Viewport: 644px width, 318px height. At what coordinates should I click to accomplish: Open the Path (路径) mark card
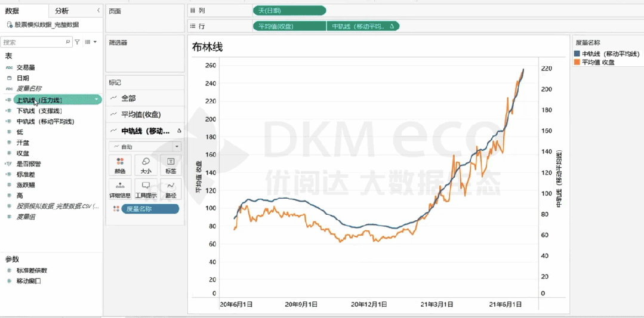(x=171, y=189)
